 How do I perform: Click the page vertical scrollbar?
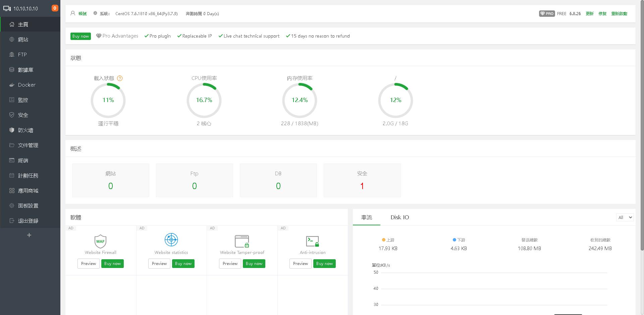[x=642, y=125]
